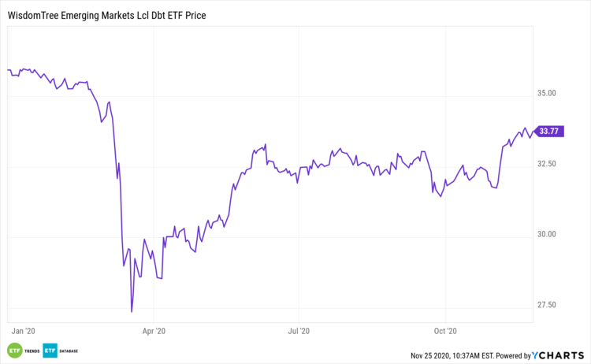Click the Jul '20 x-axis label
The height and width of the screenshot is (364, 591).
coord(299,332)
